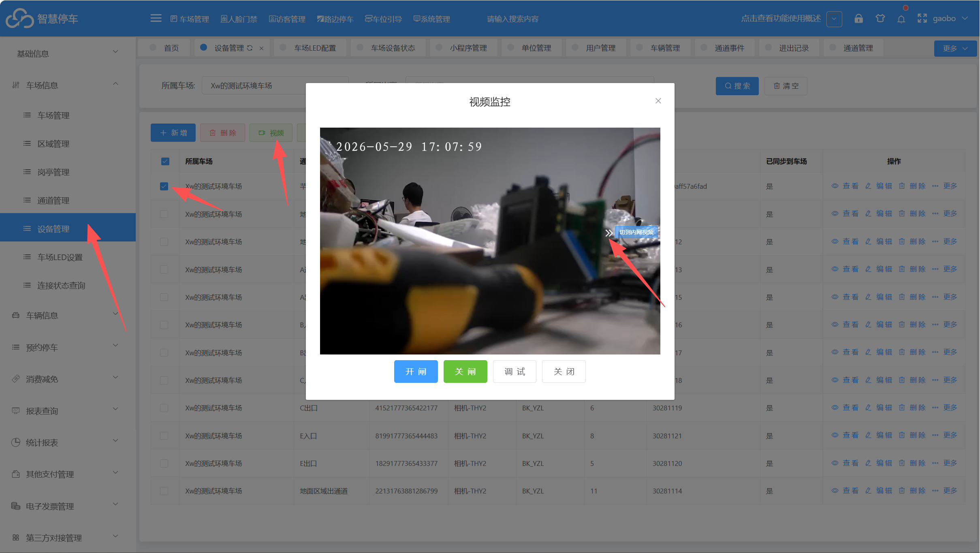
Task: Uncheck the first device row checkbox
Action: point(164,186)
